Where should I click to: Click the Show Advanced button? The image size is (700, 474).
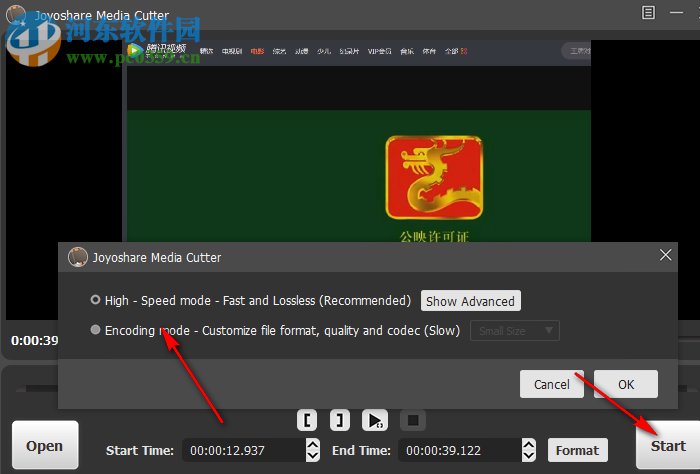471,301
